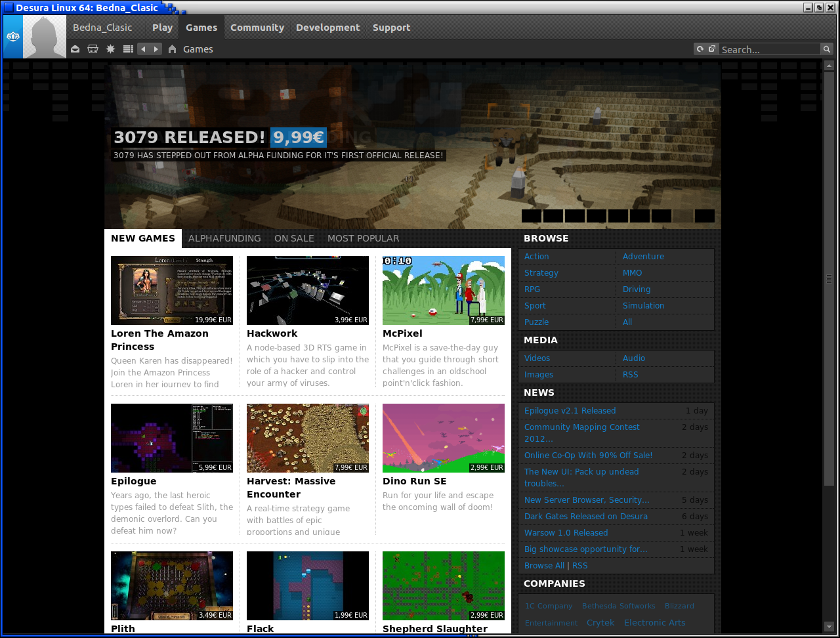The width and height of the screenshot is (840, 638).
Task: Browse the Adventure category
Action: coord(643,257)
